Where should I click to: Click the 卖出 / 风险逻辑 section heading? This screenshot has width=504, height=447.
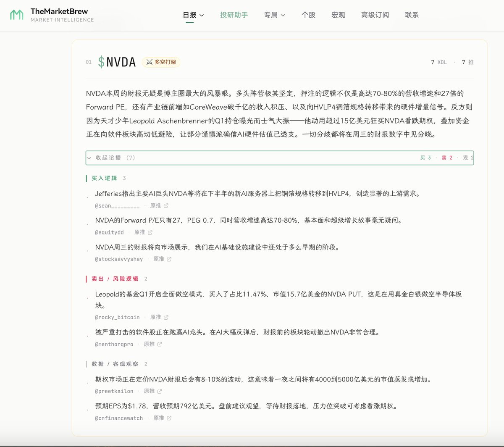[x=115, y=279]
